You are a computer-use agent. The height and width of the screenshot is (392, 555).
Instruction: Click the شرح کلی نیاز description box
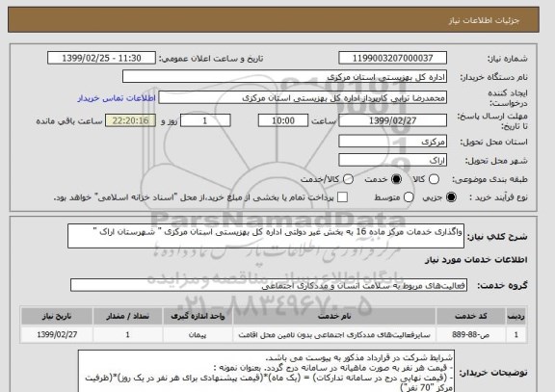tap(266, 236)
